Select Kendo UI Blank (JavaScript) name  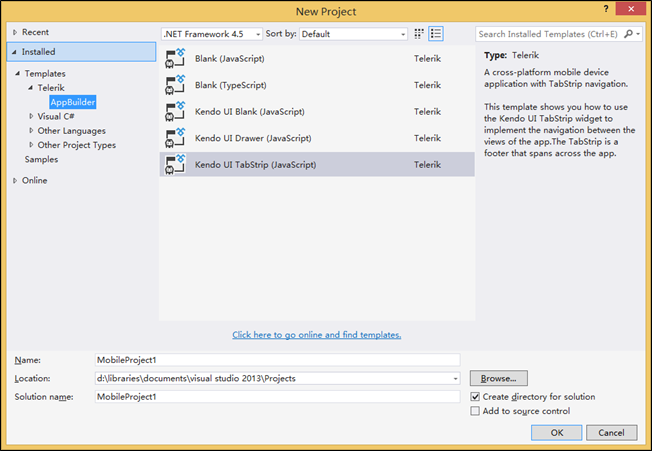tap(249, 112)
